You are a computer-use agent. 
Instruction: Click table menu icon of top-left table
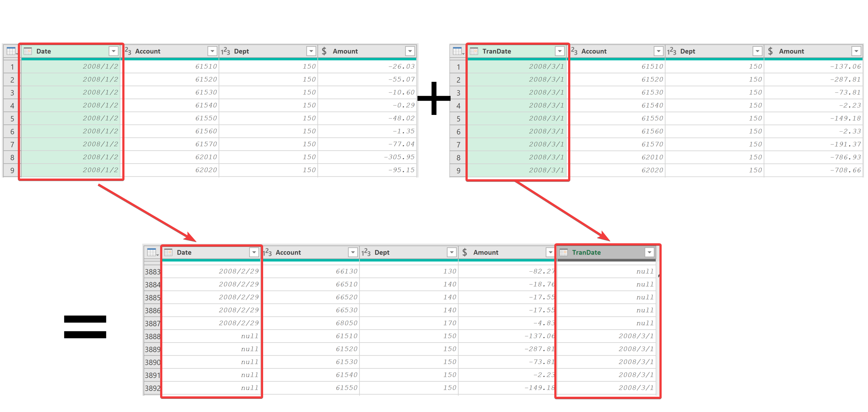[11, 51]
